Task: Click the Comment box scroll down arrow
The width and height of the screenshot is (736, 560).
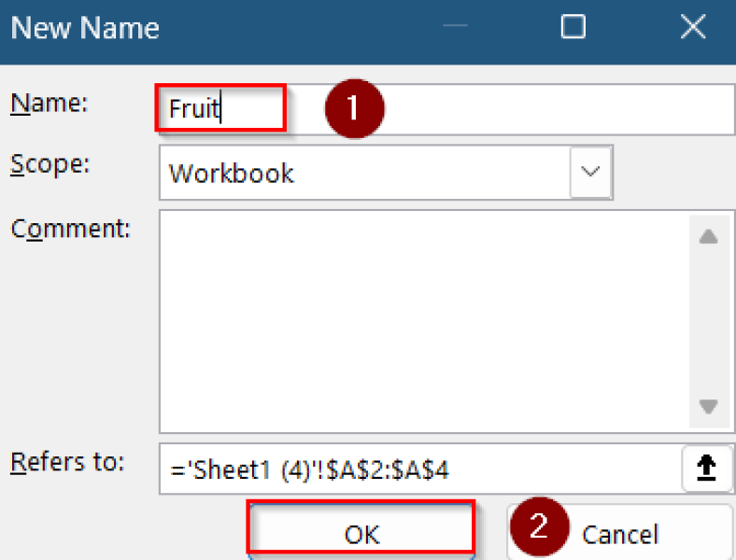Action: pyautogui.click(x=708, y=407)
